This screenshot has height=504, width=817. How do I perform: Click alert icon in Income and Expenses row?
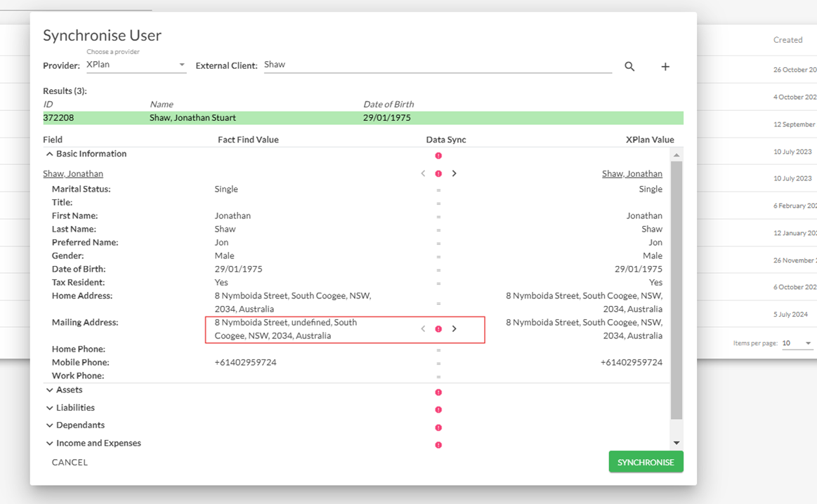point(438,444)
